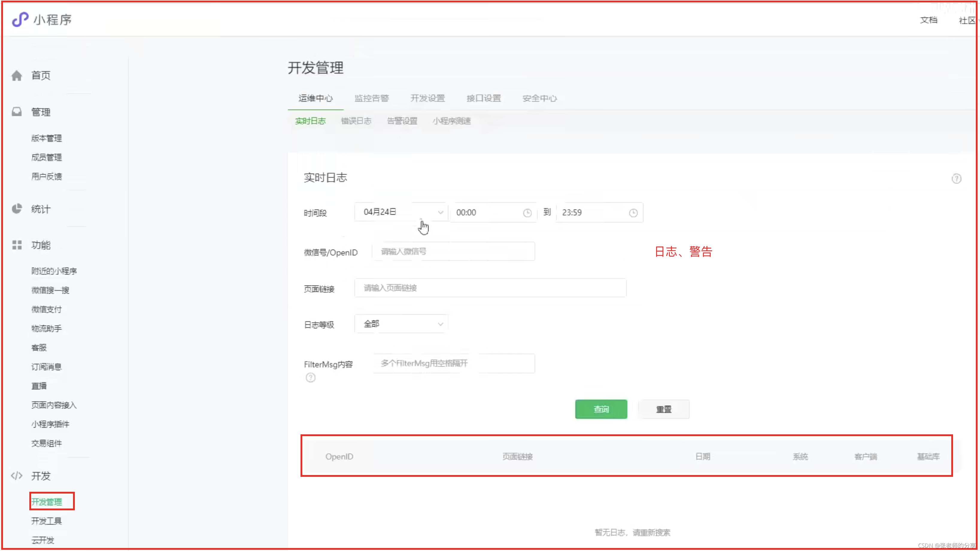Expand the 日志等级 全部 dropdown
This screenshot has width=980, height=551.
[401, 324]
